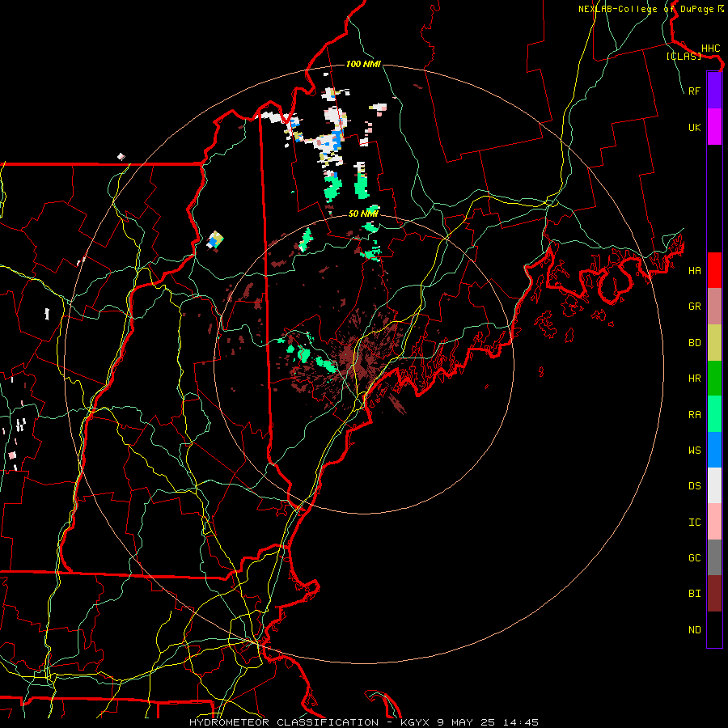This screenshot has width=728, height=728.
Task: Click the HHC product title text
Action: click(710, 48)
